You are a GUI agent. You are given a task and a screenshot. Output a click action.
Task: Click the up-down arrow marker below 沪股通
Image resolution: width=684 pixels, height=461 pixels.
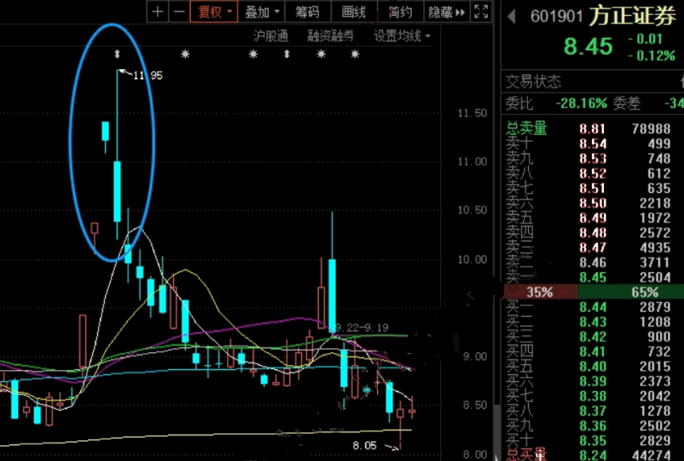tap(287, 54)
